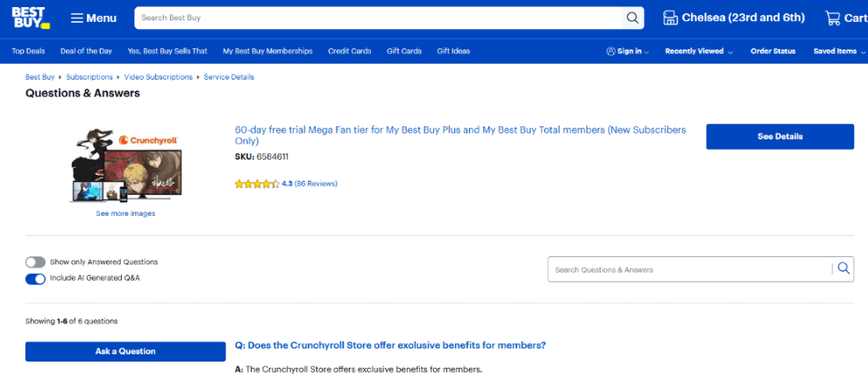Open the 60-day free trial Mega Fan title
The width and height of the screenshot is (868, 380).
[460, 135]
